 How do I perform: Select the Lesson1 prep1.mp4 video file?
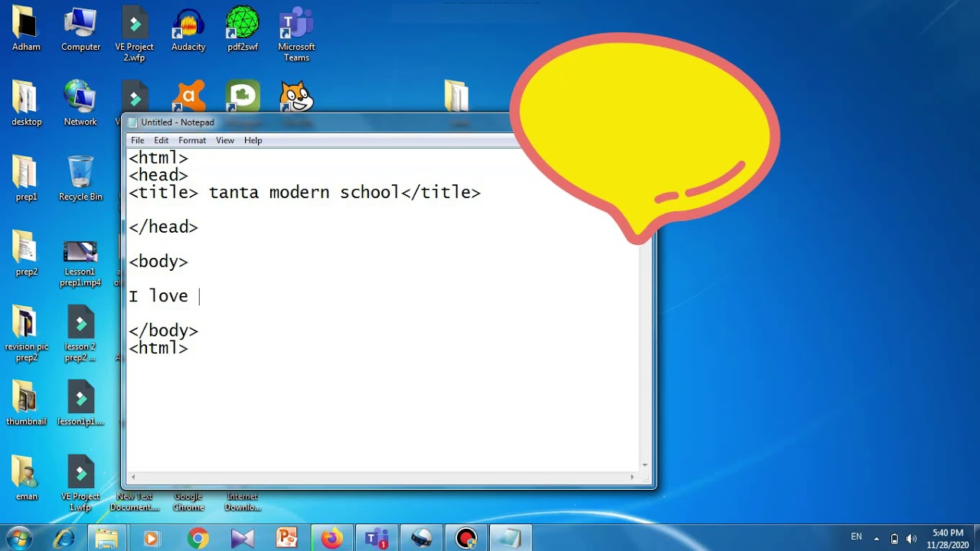pyautogui.click(x=80, y=262)
